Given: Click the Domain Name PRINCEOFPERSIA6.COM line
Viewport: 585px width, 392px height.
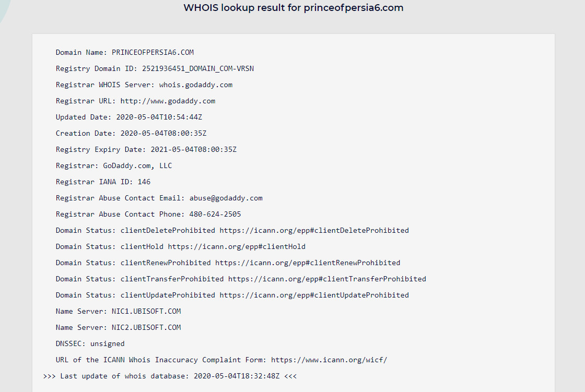Looking at the screenshot, I should pyautogui.click(x=125, y=52).
